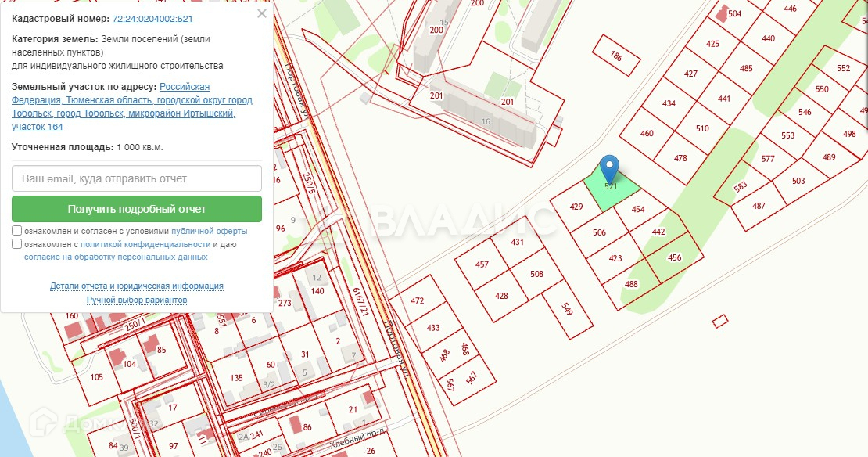Check the public offer agreement checkbox
868x457 pixels.
click(x=16, y=230)
